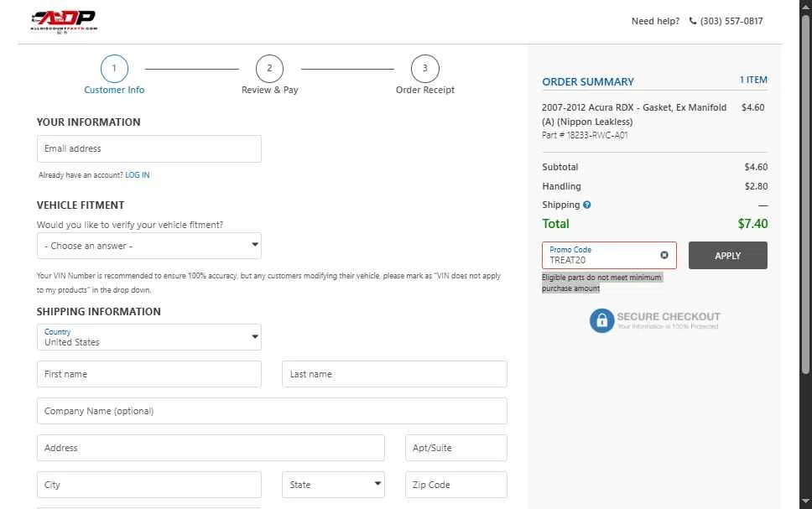Click the 'Eligible parts do not meet minimum' message
The image size is (812, 509).
[x=601, y=283]
